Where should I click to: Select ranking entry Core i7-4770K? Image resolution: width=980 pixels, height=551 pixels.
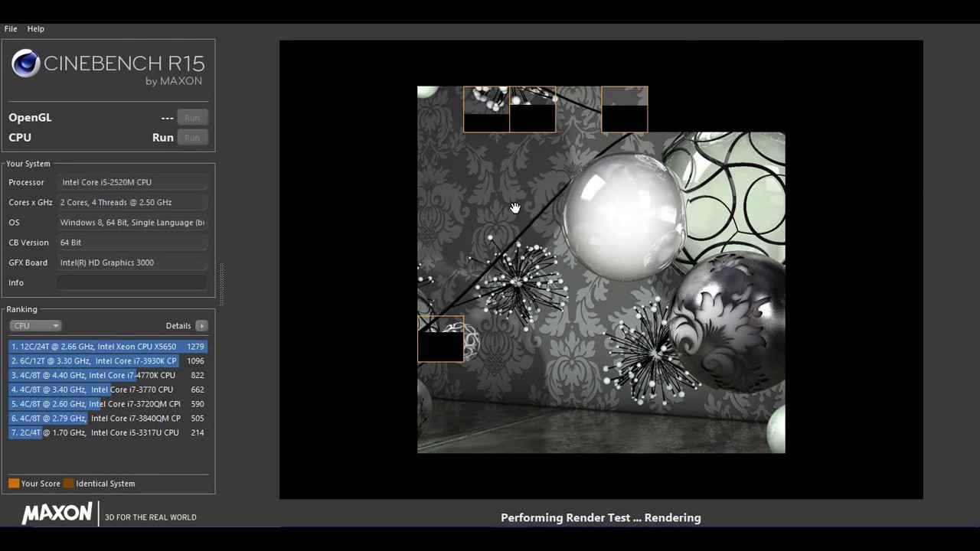point(108,375)
